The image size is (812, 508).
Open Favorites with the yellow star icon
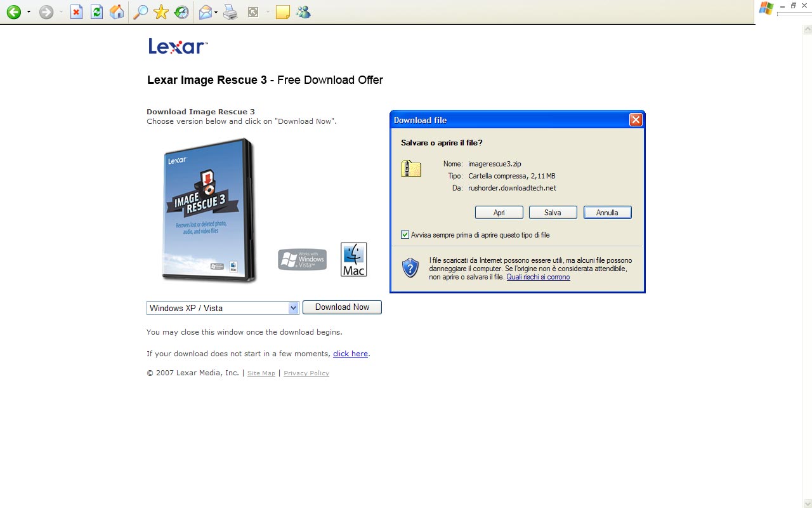161,12
